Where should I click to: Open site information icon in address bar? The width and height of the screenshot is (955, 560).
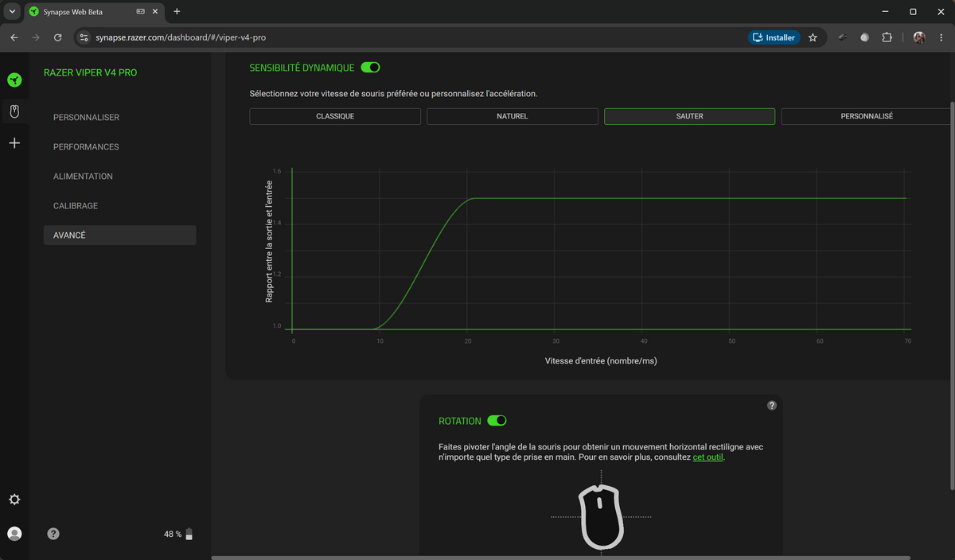click(x=84, y=37)
